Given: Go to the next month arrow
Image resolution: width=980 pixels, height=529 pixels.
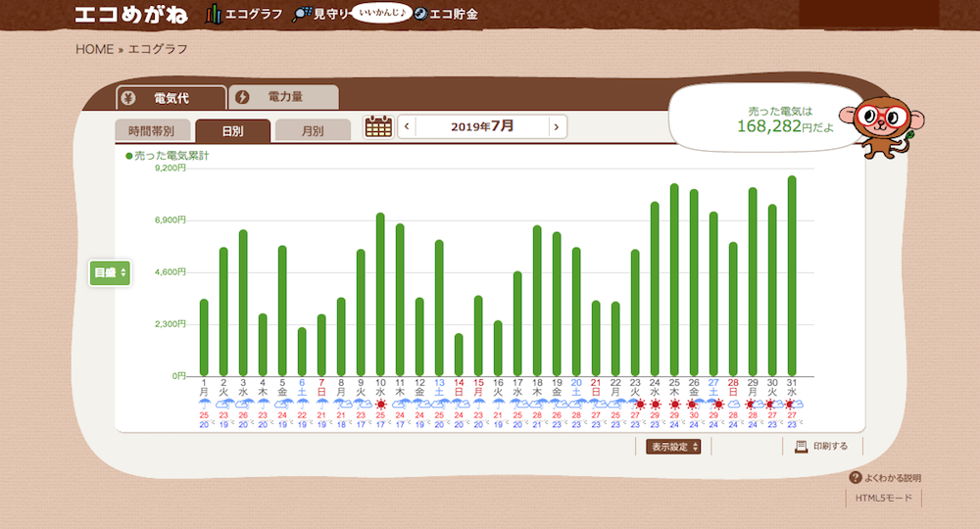Looking at the screenshot, I should (x=557, y=126).
